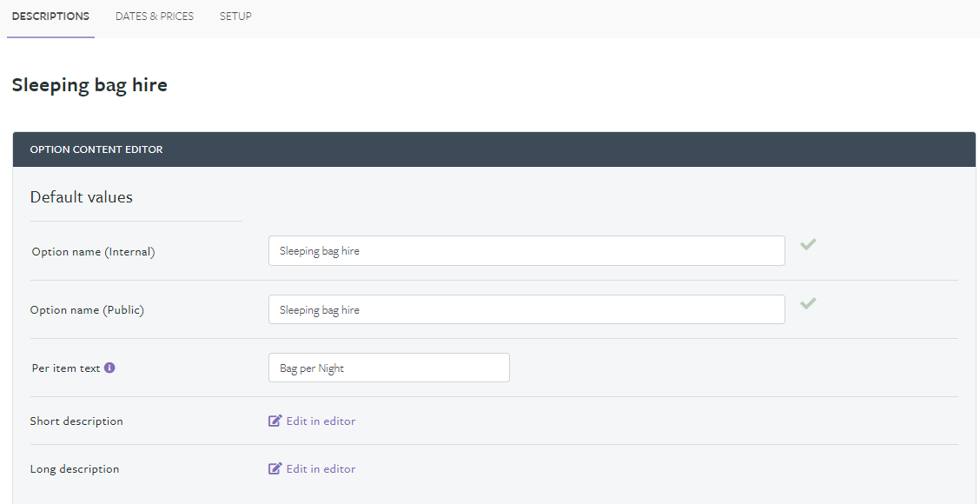Click the Option name (Internal) input field
This screenshot has height=504, width=980.
526,251
